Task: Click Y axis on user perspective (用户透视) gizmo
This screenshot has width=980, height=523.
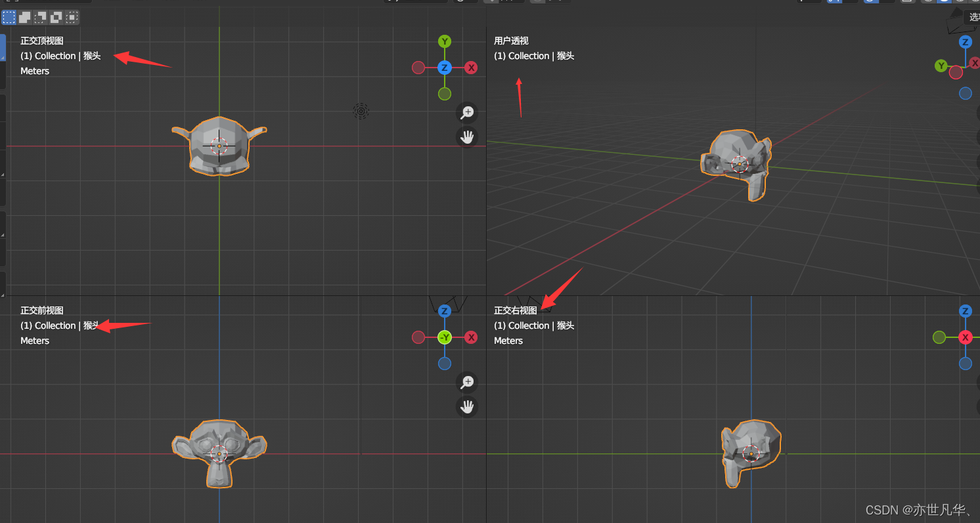Action: tap(941, 66)
